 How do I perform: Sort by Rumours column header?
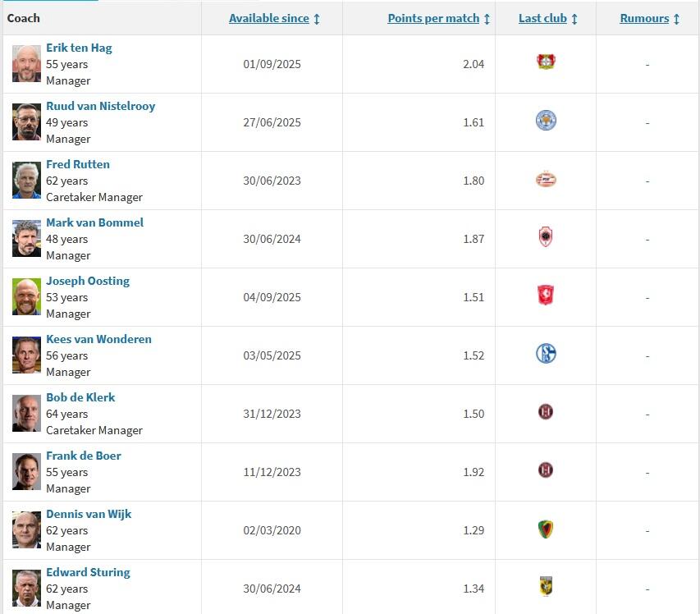pos(644,18)
